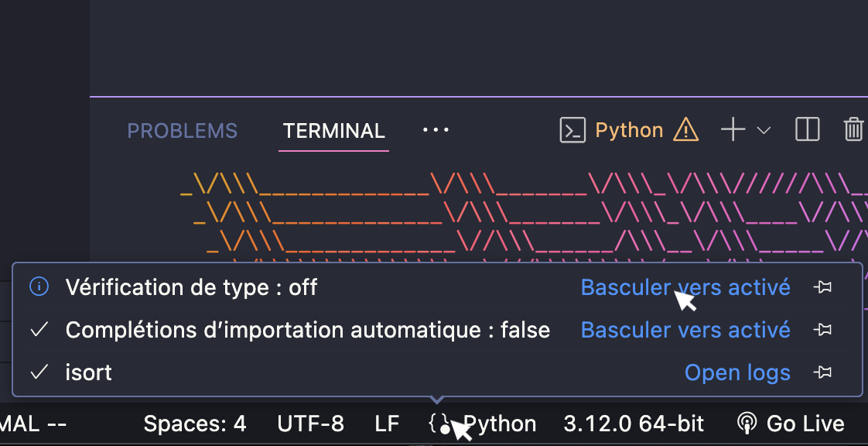Pin the type checking status item
The image size is (868, 446).
coord(822,286)
